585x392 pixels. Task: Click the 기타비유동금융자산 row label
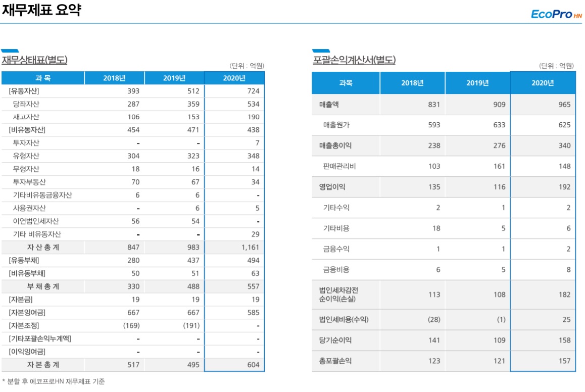(x=42, y=195)
